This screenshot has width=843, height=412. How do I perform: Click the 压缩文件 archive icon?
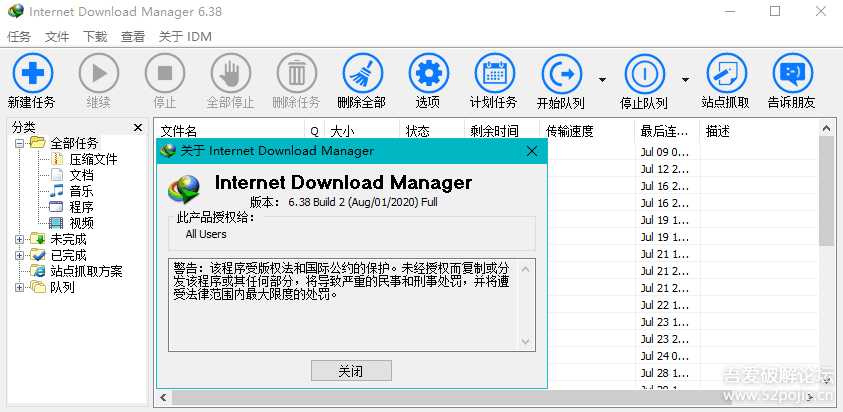pos(56,159)
